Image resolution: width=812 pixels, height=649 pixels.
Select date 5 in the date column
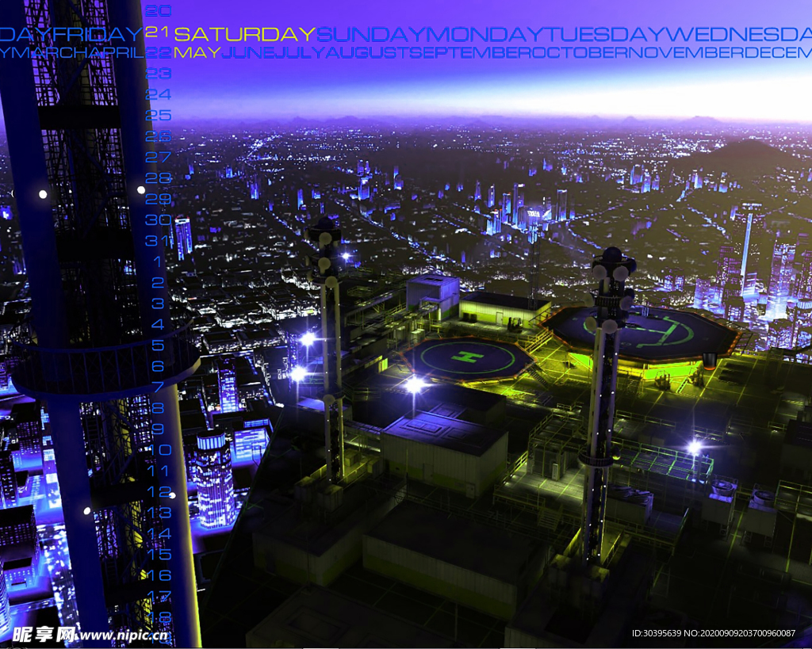[158, 345]
